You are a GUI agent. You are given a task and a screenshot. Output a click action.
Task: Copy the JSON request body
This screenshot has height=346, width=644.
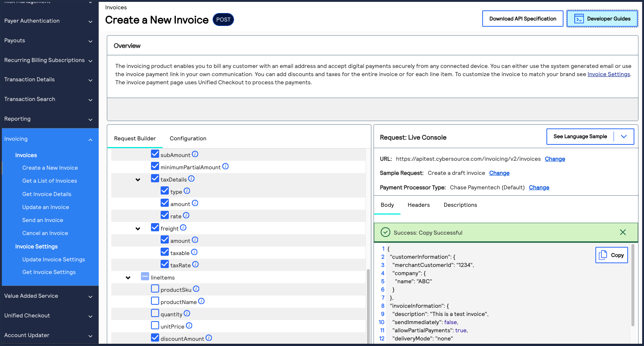pyautogui.click(x=611, y=255)
